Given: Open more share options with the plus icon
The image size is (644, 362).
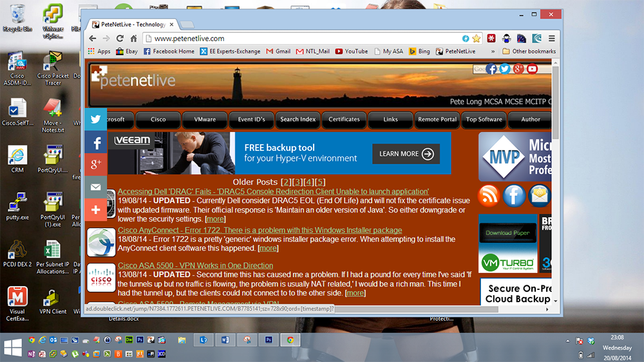Looking at the screenshot, I should 96,210.
